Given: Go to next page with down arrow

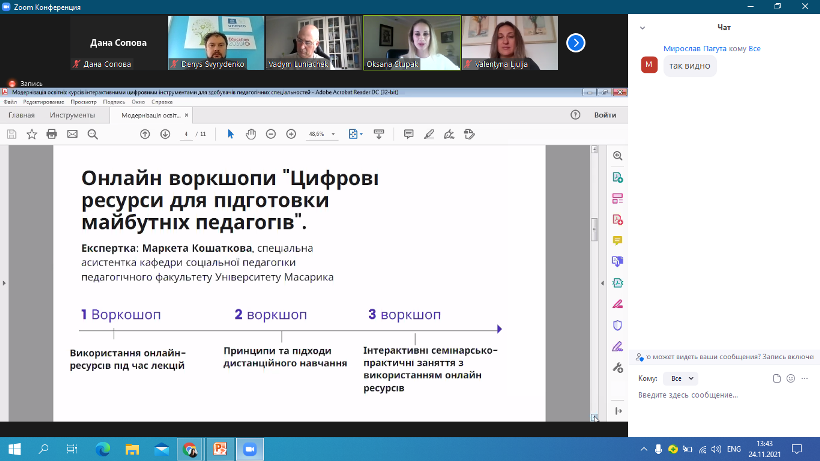Looking at the screenshot, I should pyautogui.click(x=165, y=134).
